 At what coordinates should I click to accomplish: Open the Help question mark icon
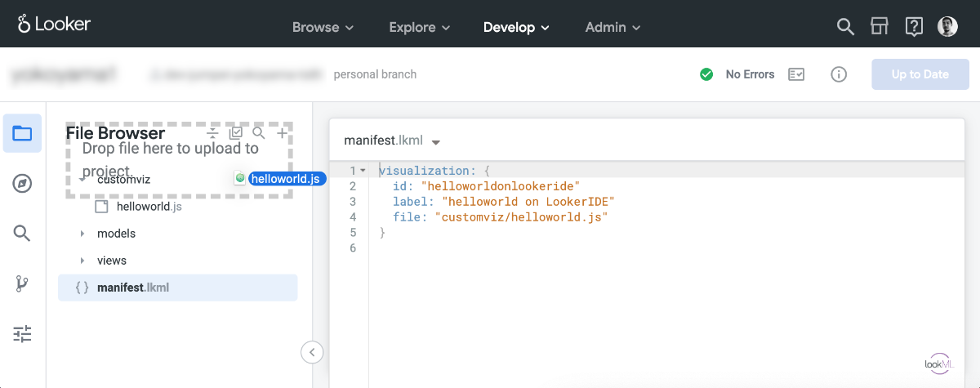pyautogui.click(x=914, y=27)
